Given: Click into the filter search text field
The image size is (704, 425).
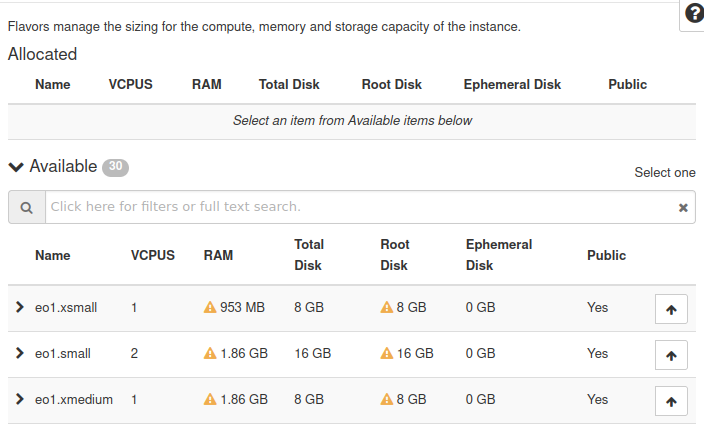Looking at the screenshot, I should tap(360, 207).
